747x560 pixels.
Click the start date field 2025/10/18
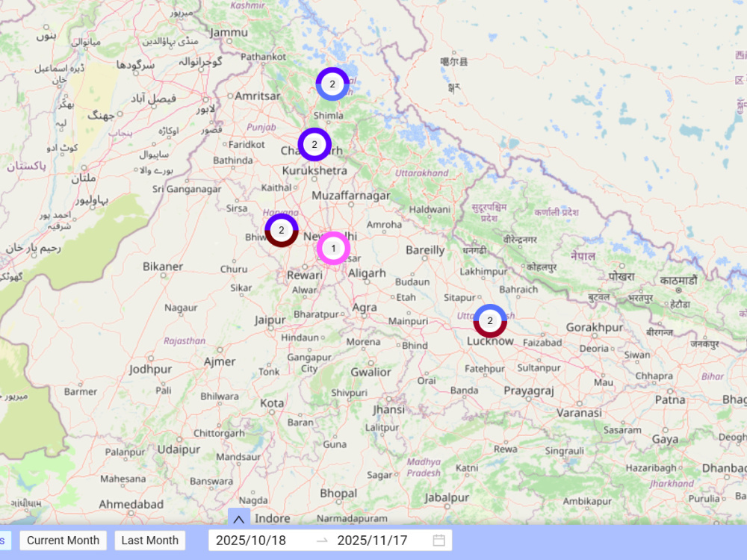tap(251, 541)
